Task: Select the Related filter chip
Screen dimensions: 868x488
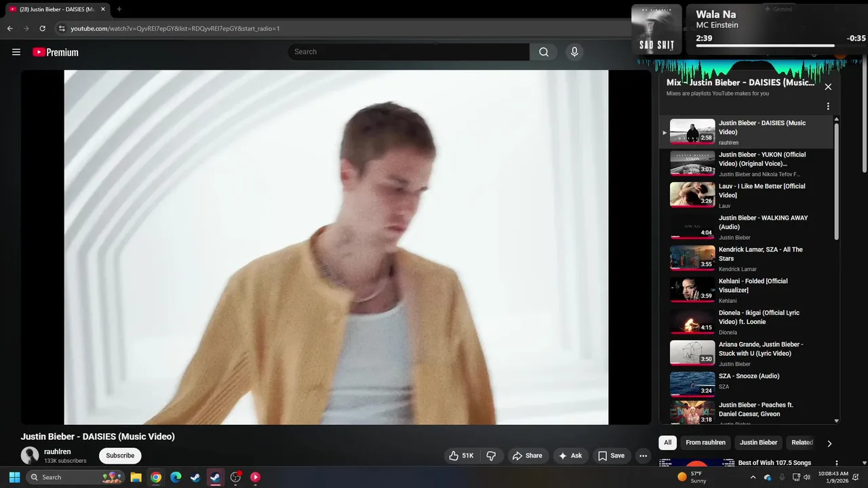Action: click(802, 443)
